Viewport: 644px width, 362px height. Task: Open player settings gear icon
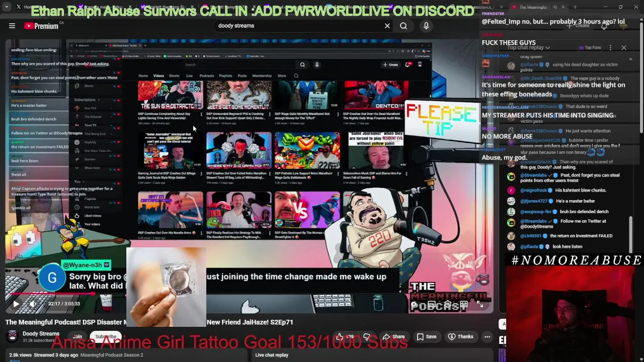[x=448, y=304]
